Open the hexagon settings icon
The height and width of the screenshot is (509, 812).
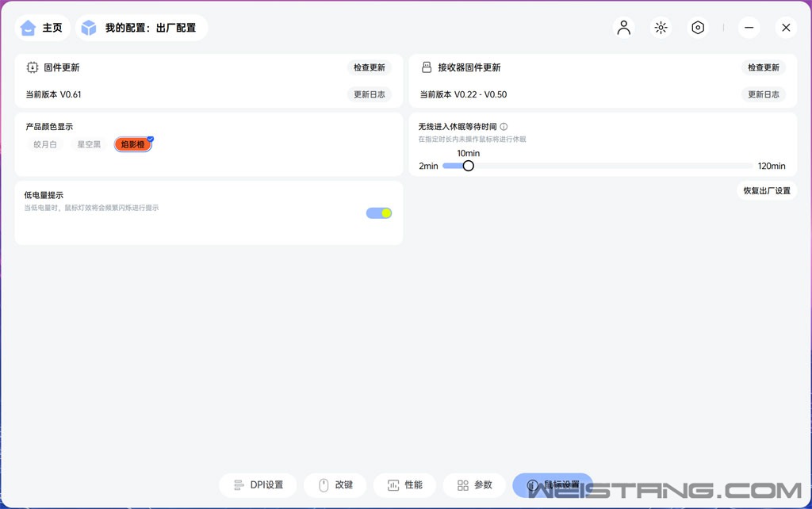[698, 28]
